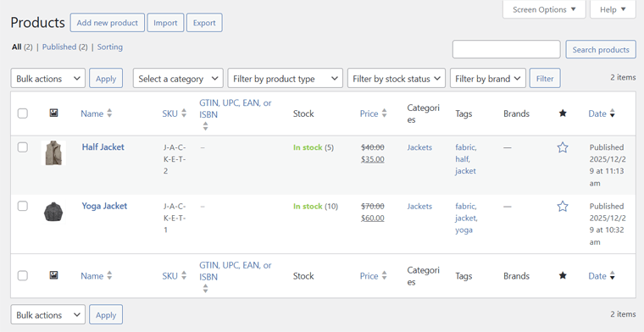Viewport: 644px width, 332px height.
Task: Sort by Price in the top header
Action: point(374,113)
